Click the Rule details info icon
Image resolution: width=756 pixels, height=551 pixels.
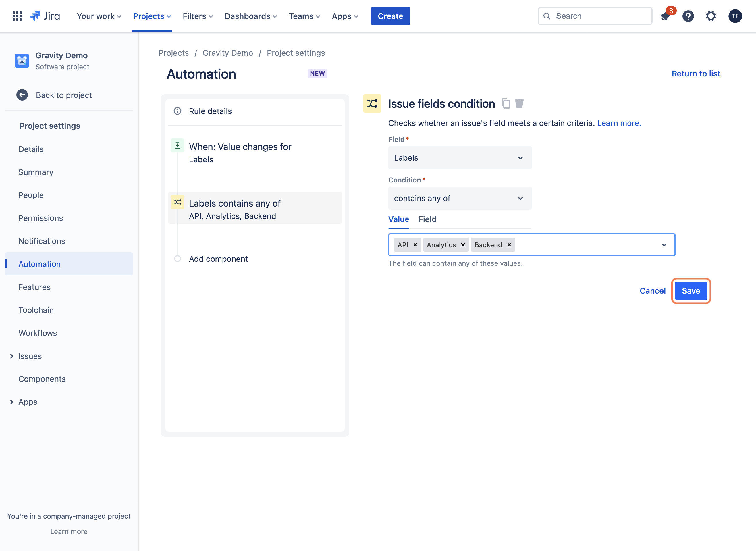tap(178, 111)
